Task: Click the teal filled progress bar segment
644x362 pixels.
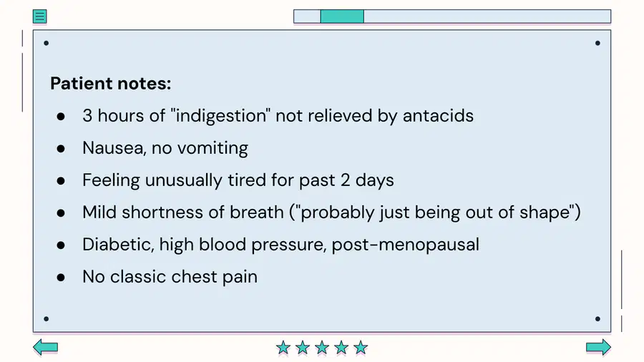Action: coord(342,16)
